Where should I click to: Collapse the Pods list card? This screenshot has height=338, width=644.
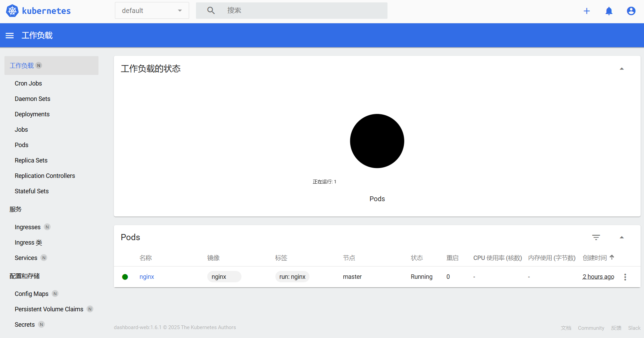[x=622, y=237]
